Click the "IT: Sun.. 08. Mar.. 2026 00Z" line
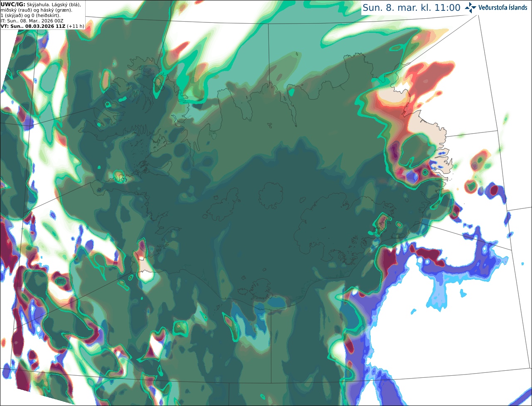The image size is (532, 406). pos(32,21)
